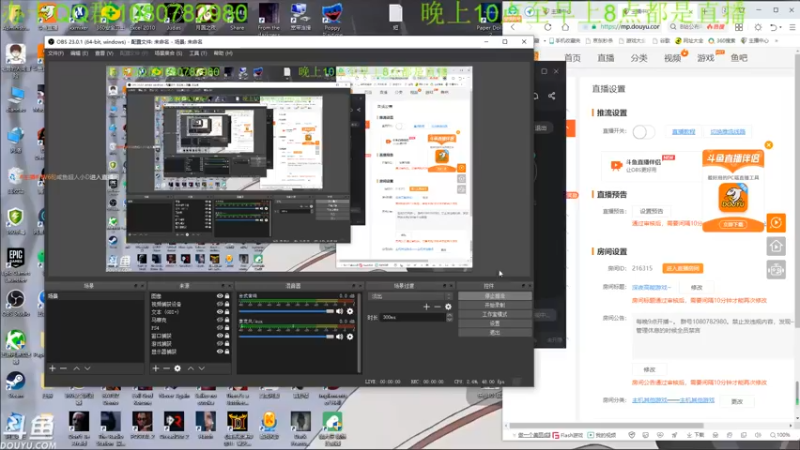Mute the top audio channel's speaker icon
800x450 pixels.
[x=339, y=311]
